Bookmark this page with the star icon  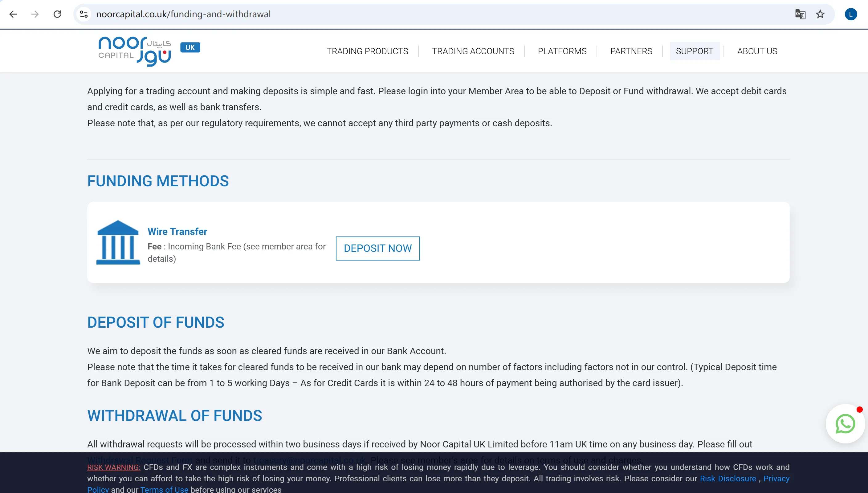[x=820, y=14]
